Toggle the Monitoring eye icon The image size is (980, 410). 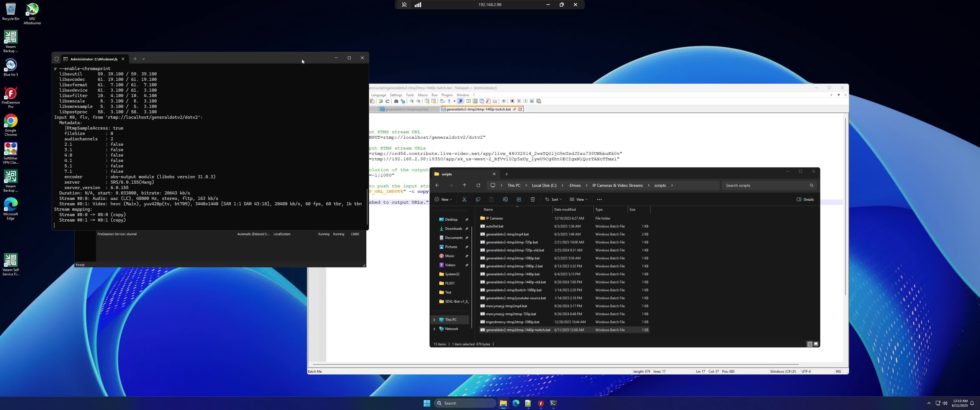coord(504,101)
